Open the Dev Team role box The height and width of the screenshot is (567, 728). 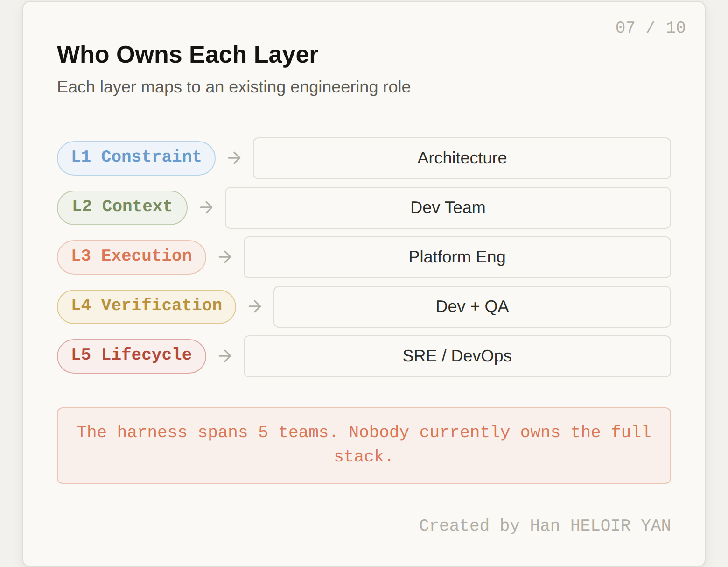(448, 207)
